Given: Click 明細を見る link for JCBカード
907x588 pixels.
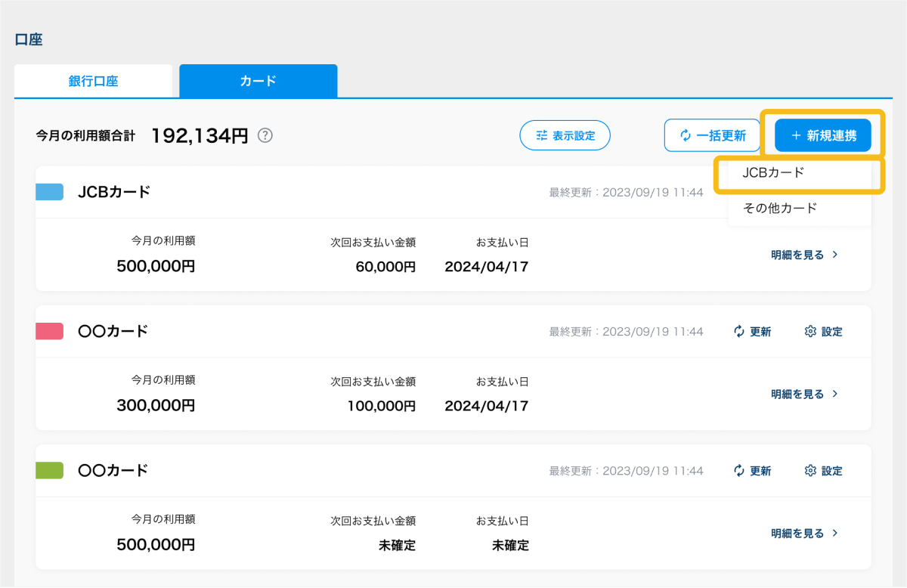Looking at the screenshot, I should pos(797,255).
